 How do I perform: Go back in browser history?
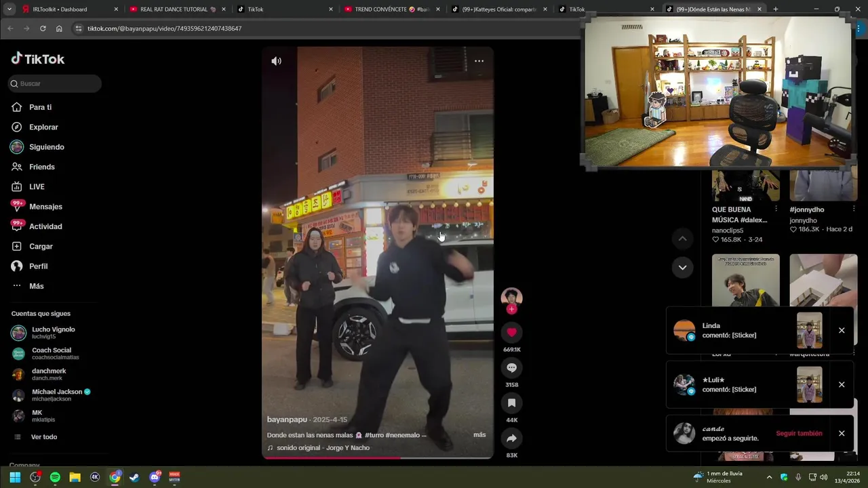click(x=10, y=28)
